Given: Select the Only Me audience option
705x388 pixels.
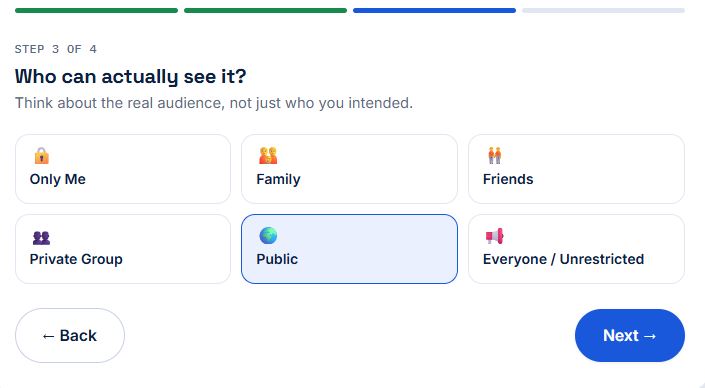Looking at the screenshot, I should point(123,169).
